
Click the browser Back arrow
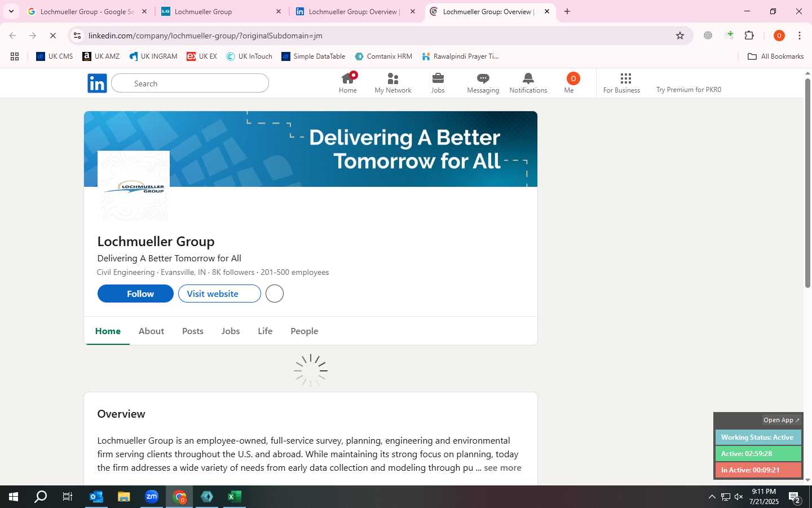click(x=12, y=36)
